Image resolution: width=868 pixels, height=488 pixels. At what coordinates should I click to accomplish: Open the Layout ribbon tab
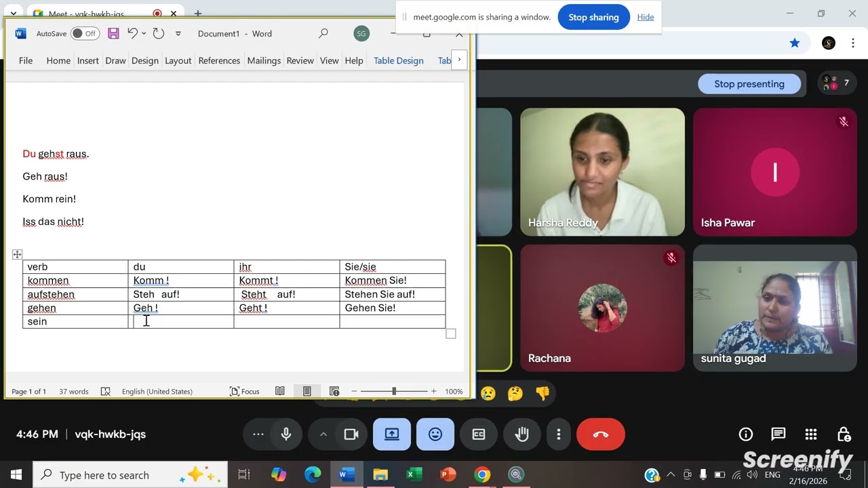point(178,60)
